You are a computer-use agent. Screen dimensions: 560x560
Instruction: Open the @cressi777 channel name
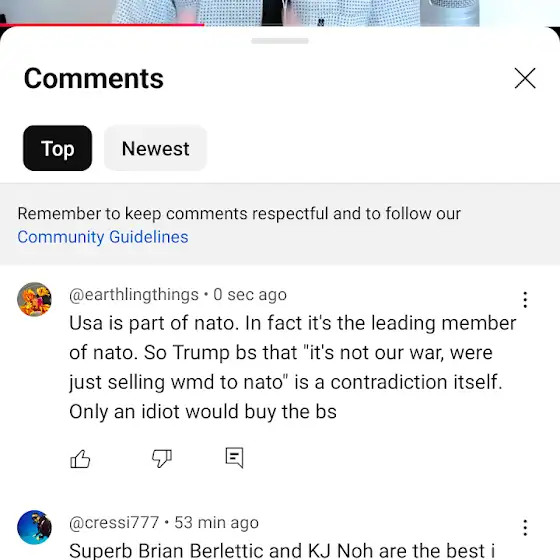[x=114, y=523]
